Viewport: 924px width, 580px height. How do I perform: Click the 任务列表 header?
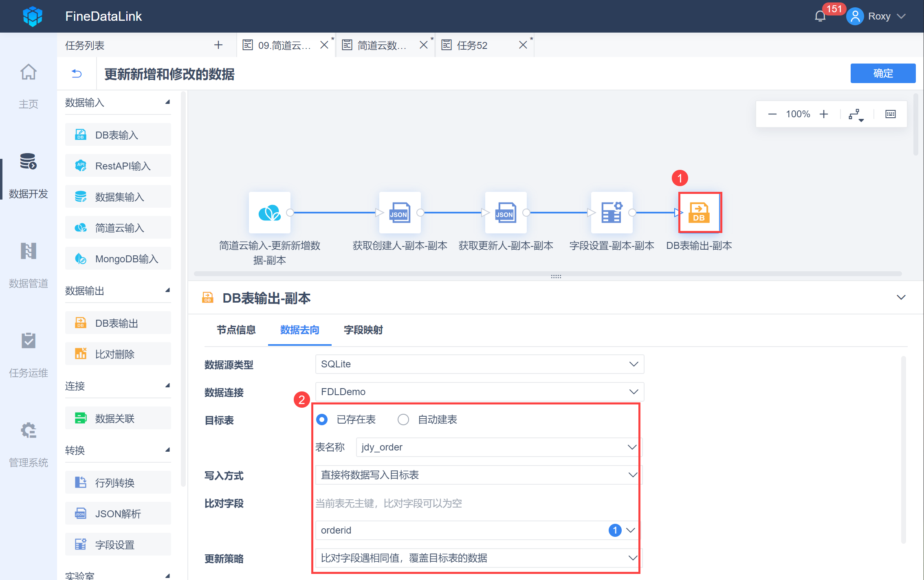pyautogui.click(x=85, y=45)
